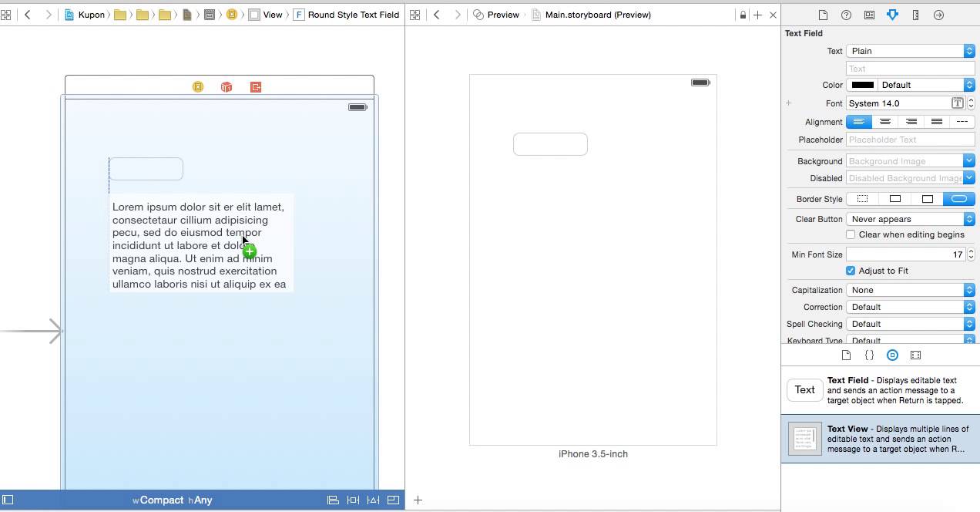Go forward in preview assistant history
The width and height of the screenshot is (980, 512).
tap(458, 15)
